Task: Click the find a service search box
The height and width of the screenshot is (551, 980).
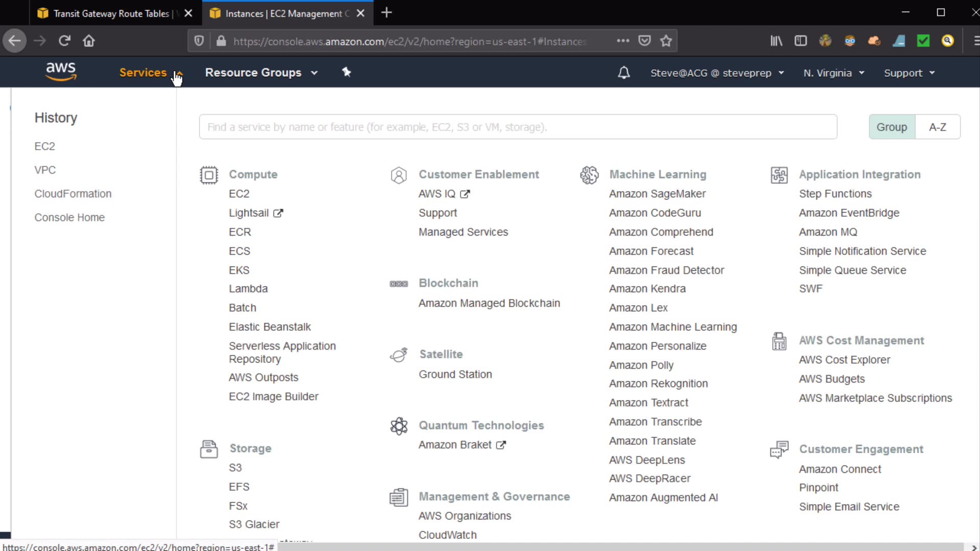Action: coord(518,127)
